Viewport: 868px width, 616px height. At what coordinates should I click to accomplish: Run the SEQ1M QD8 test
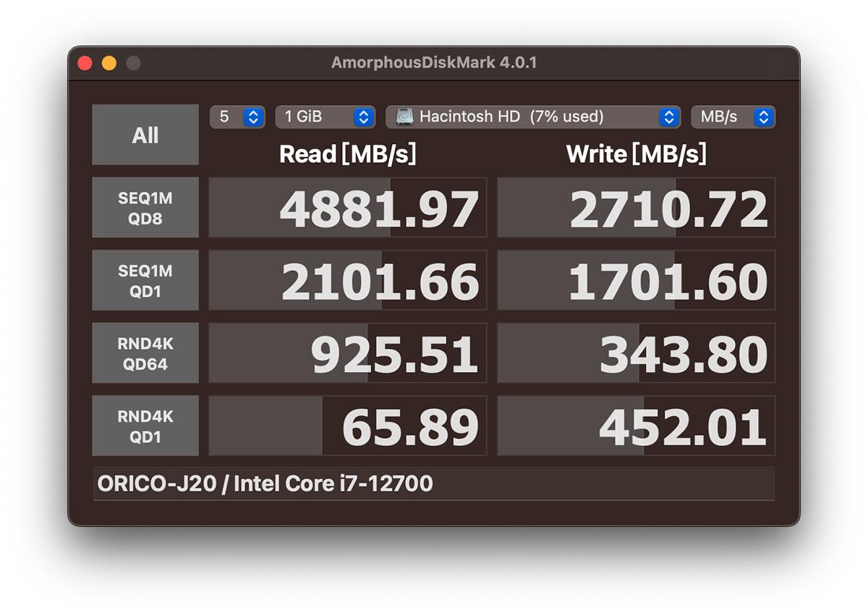[x=145, y=208]
